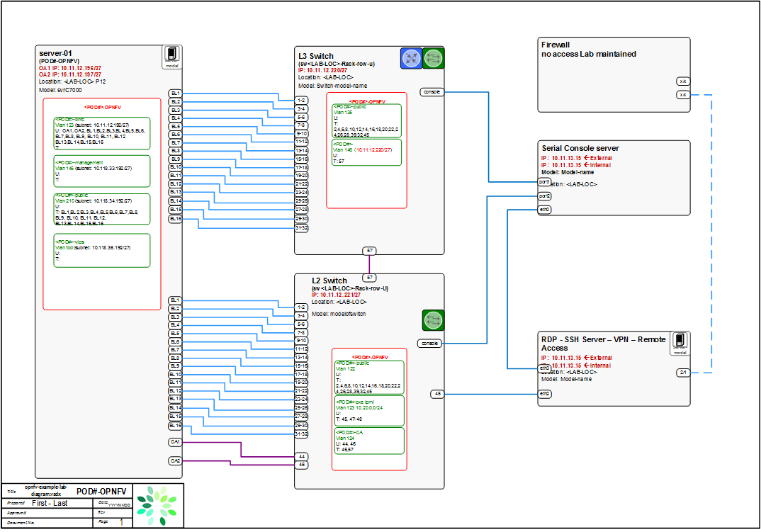This screenshot has width=761, height=532.
Task: Select the blue router icon on L3 Switch
Action: [411, 58]
